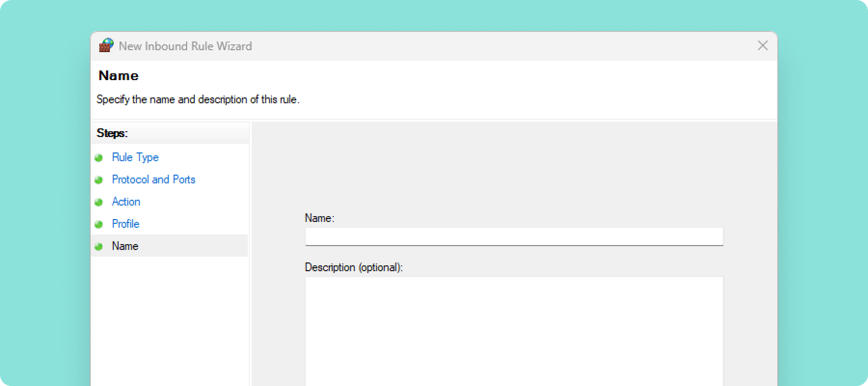Viewport: 868px width, 386px height.
Task: Click the "Name:" field label
Action: (319, 218)
